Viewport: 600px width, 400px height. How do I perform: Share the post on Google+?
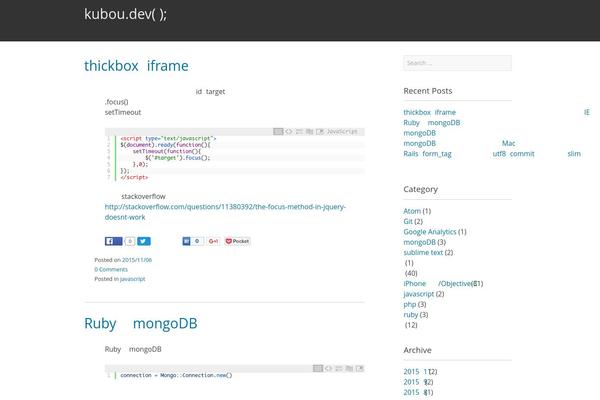coord(213,241)
